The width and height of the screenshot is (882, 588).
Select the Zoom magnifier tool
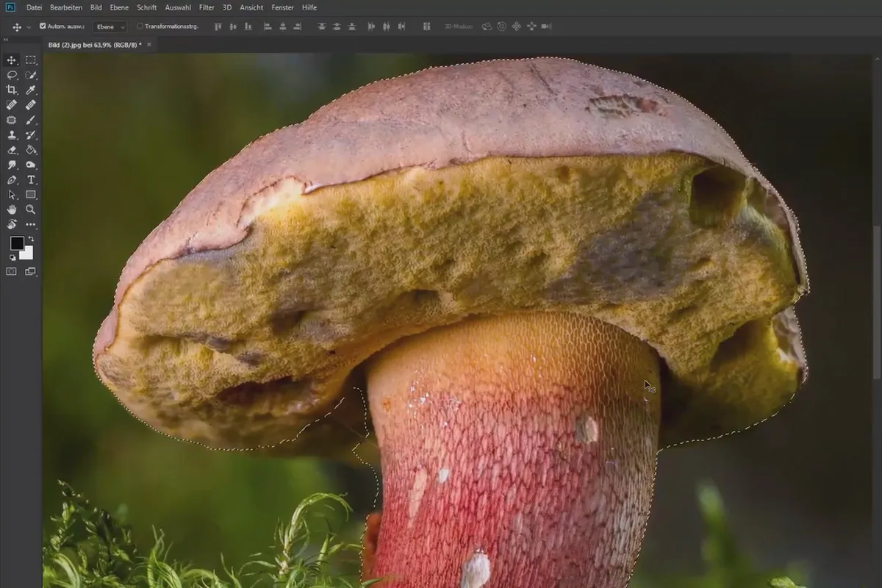[31, 209]
